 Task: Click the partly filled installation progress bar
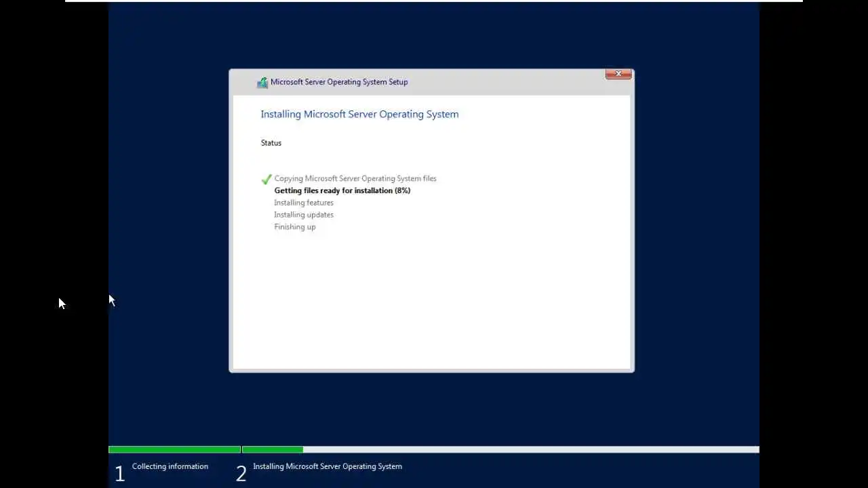500,449
